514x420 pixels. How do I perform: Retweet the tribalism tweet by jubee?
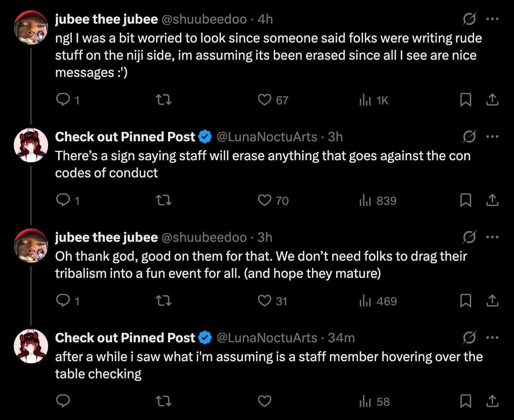click(x=164, y=301)
